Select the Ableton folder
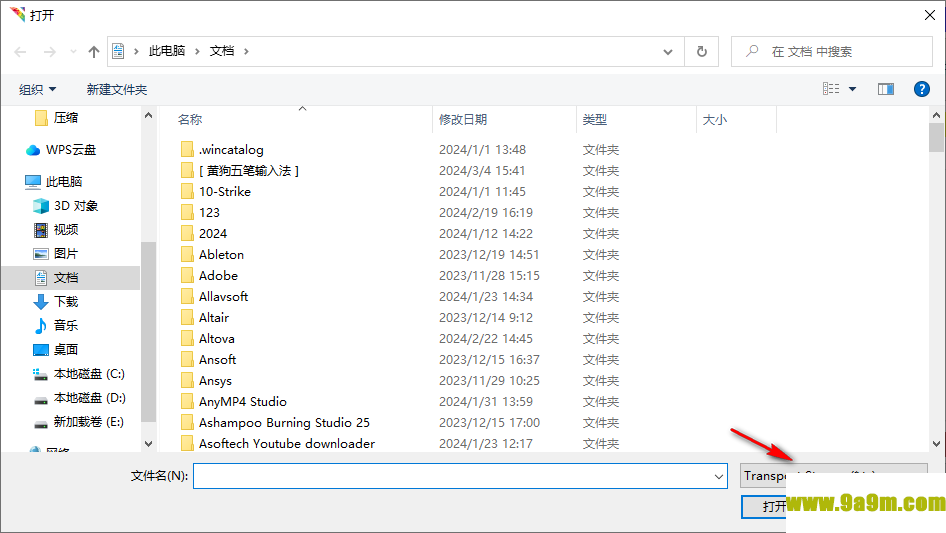 click(x=221, y=255)
